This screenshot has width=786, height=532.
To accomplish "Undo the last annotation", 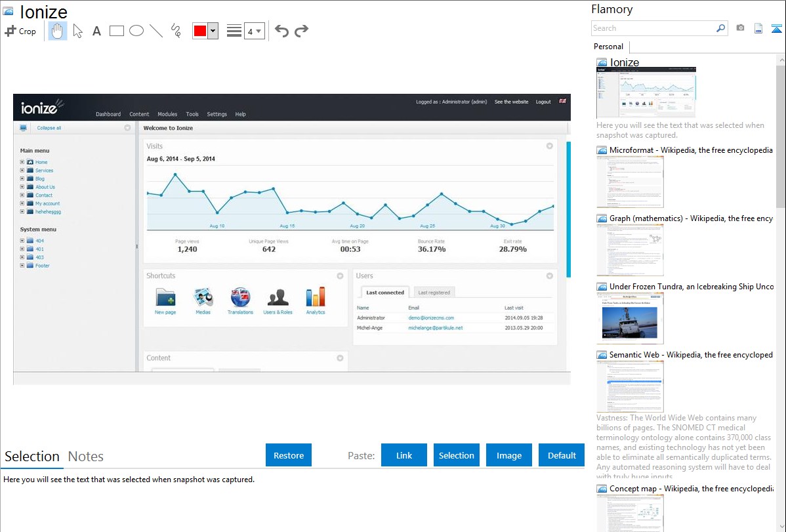I will pyautogui.click(x=281, y=31).
